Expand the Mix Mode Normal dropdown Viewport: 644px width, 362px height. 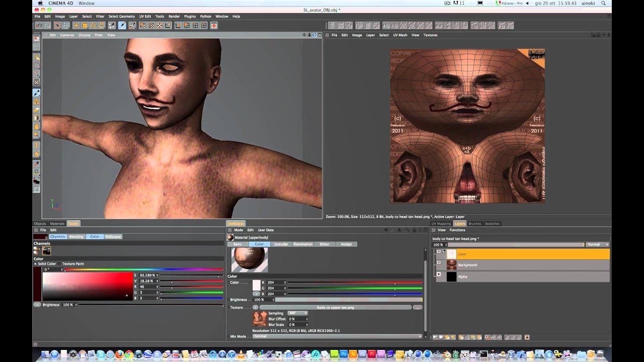[x=337, y=336]
